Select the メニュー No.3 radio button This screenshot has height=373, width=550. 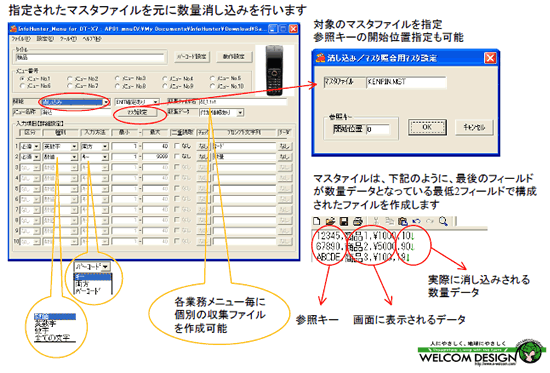tap(117, 79)
